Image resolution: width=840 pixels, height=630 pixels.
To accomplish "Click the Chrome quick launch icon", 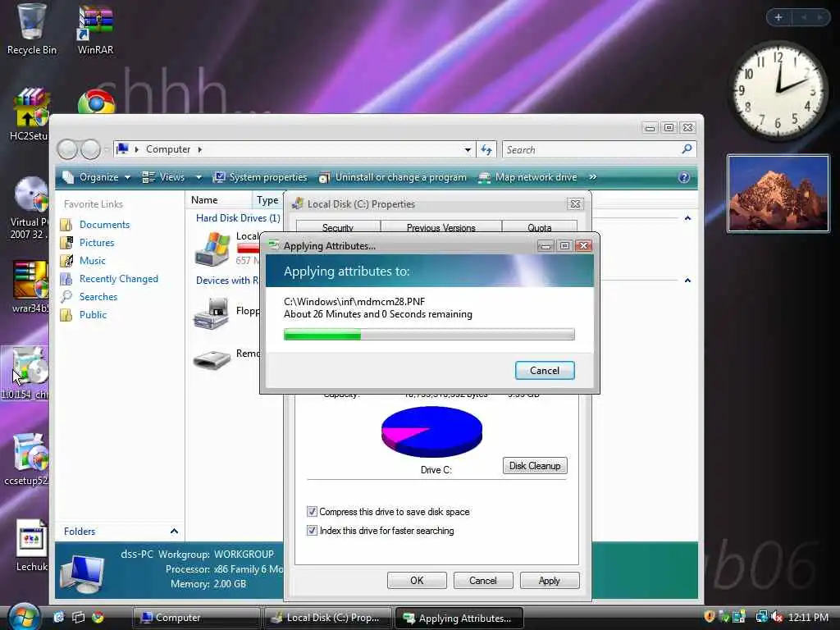I will pos(98,617).
